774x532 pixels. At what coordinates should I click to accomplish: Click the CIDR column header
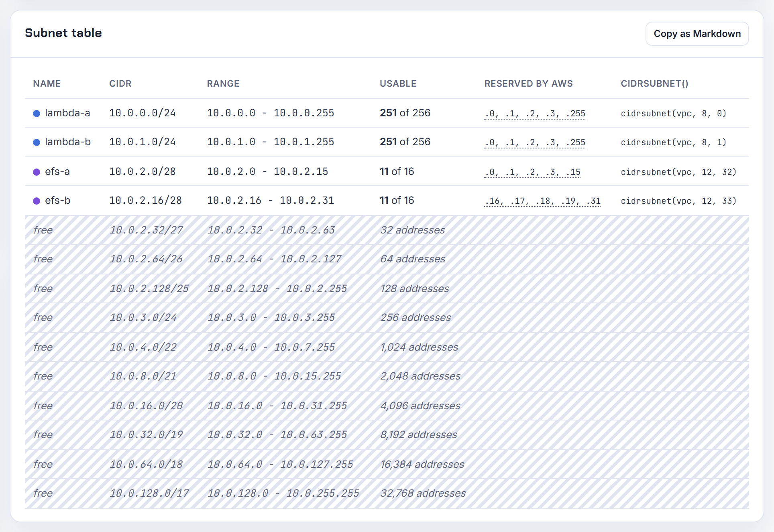120,83
